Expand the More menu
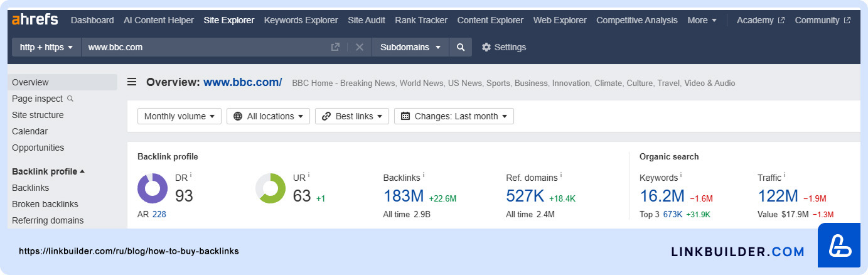Screen dimensions: 868x275 (702, 20)
